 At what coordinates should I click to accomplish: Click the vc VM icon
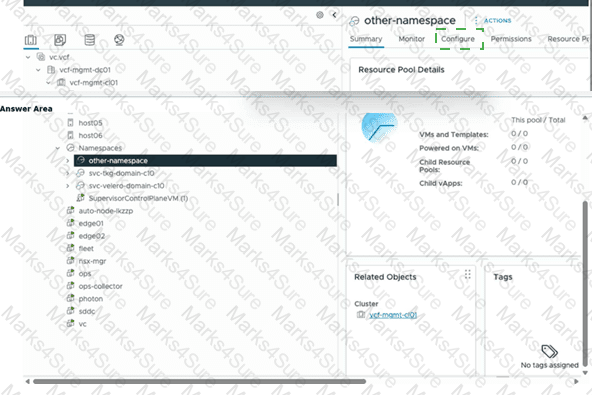70,323
